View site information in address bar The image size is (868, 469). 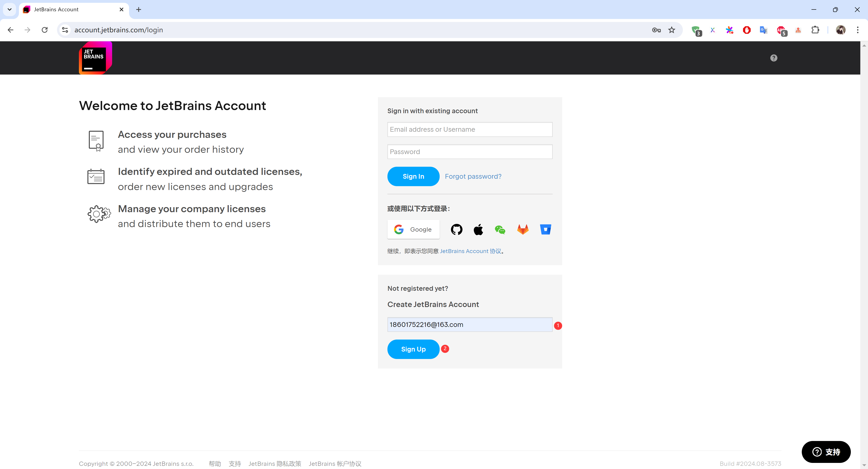click(x=65, y=30)
